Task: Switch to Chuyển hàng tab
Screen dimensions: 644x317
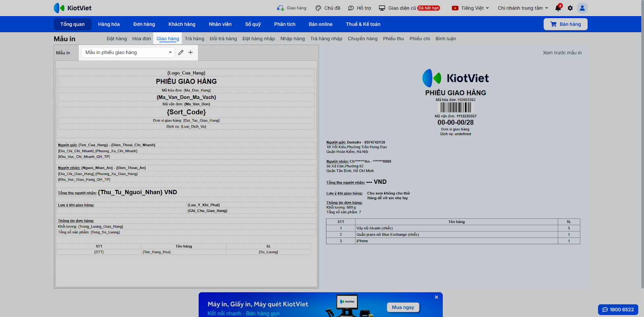Action: coord(363,39)
